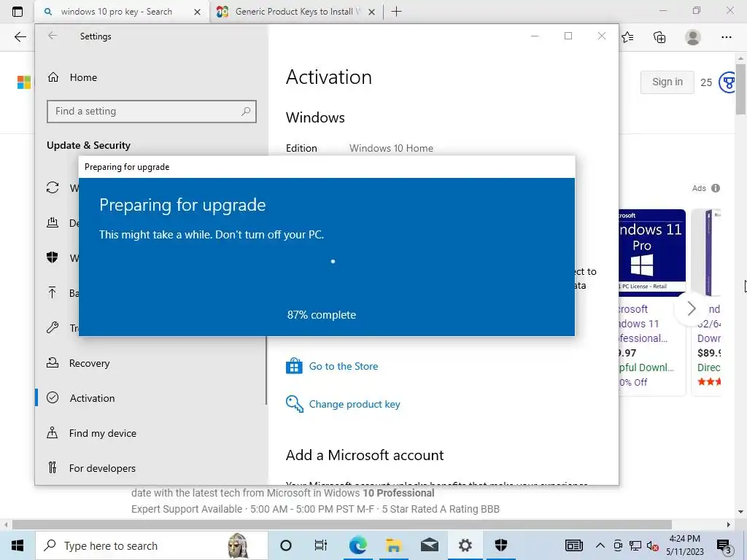
Task: Click Sign in button on Bing page
Action: (x=667, y=82)
